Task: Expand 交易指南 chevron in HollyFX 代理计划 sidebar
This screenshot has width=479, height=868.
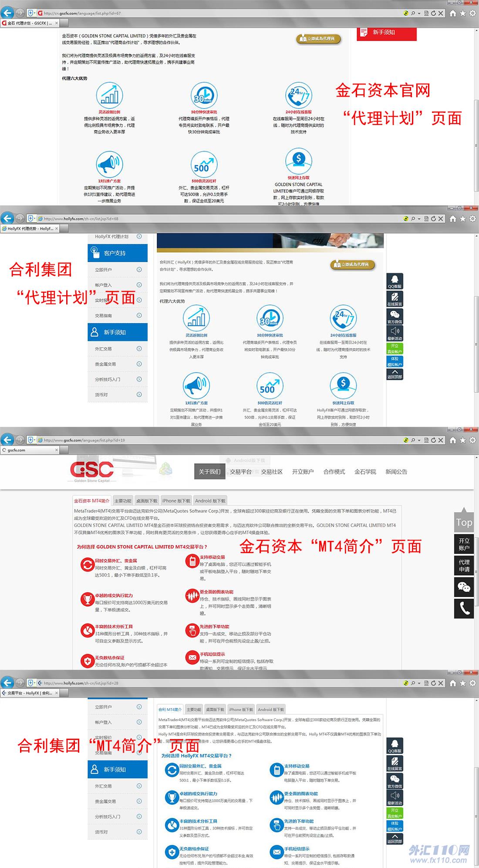Action: click(x=139, y=315)
